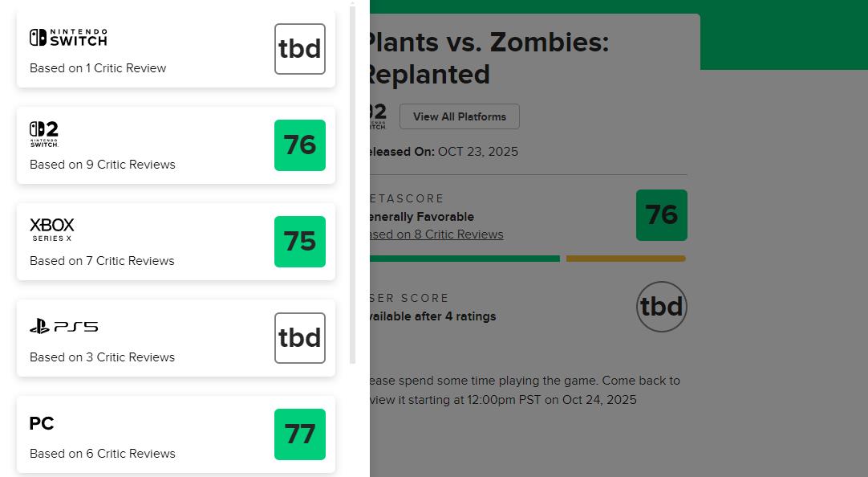
Task: Click the large Metascore 76 badge
Action: (662, 215)
